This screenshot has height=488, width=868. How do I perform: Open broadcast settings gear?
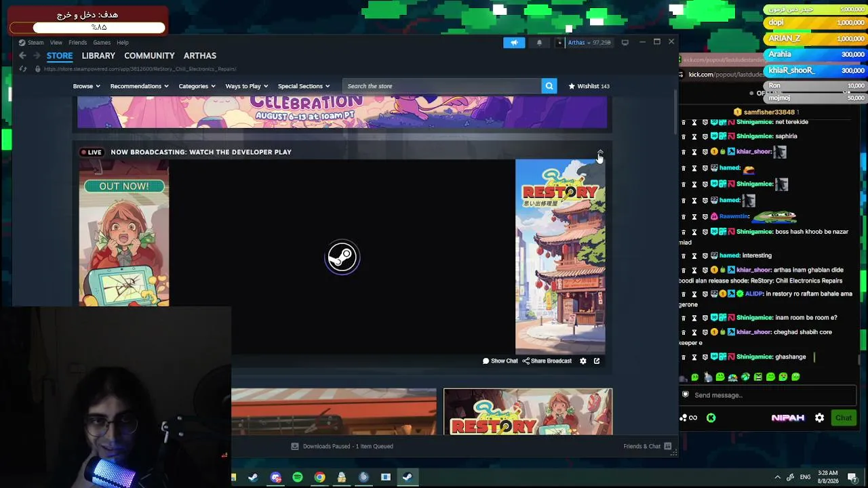pyautogui.click(x=583, y=361)
